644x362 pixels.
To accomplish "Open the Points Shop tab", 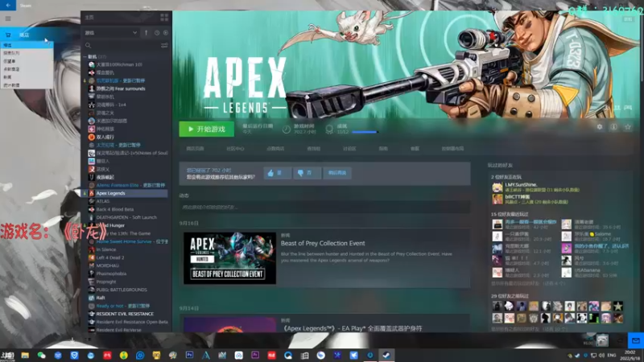I will pyautogui.click(x=275, y=149).
